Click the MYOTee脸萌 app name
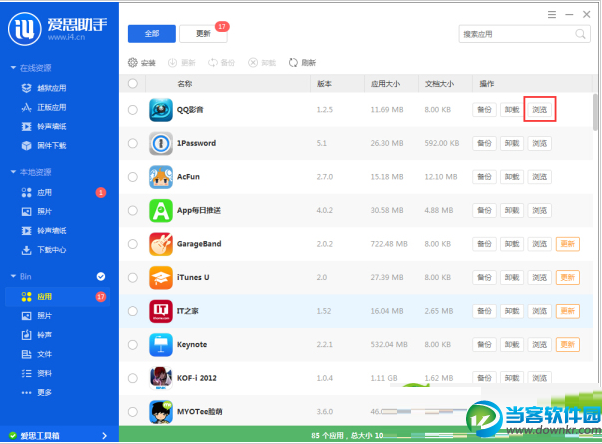Viewport: 602px width, 444px height. point(199,411)
